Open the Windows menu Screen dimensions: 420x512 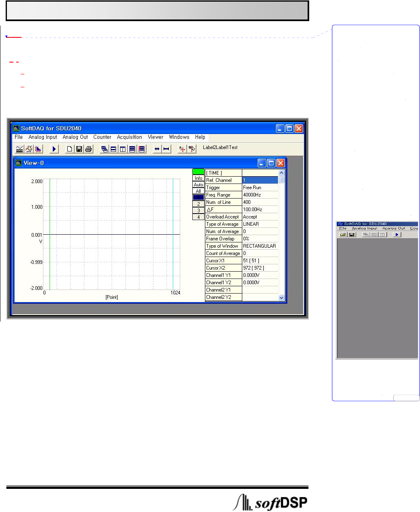[x=179, y=137]
